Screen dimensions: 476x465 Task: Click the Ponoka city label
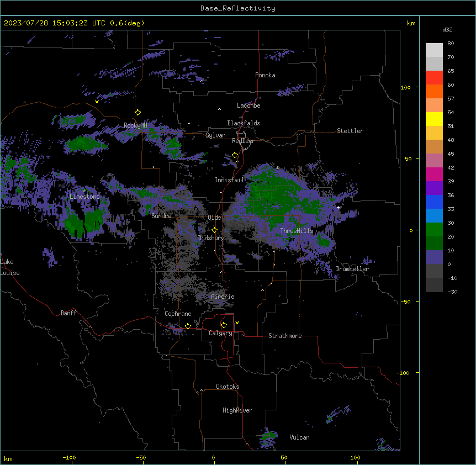tap(265, 75)
